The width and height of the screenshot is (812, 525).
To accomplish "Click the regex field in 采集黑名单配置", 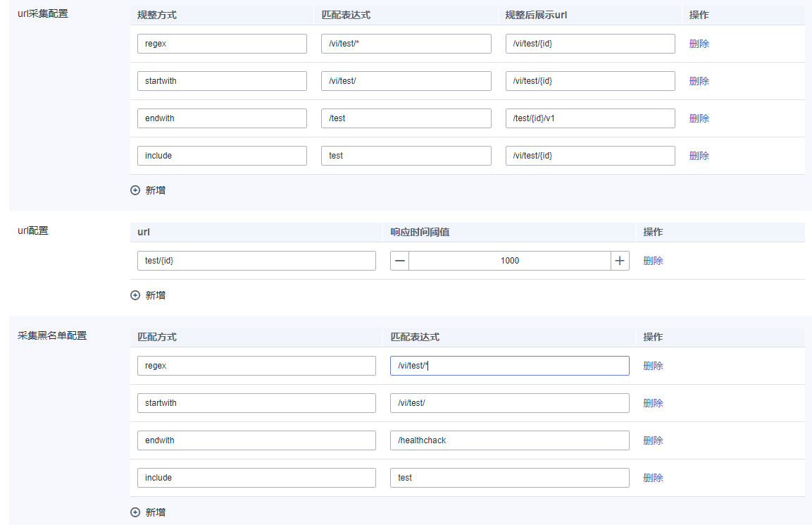I will (x=256, y=366).
